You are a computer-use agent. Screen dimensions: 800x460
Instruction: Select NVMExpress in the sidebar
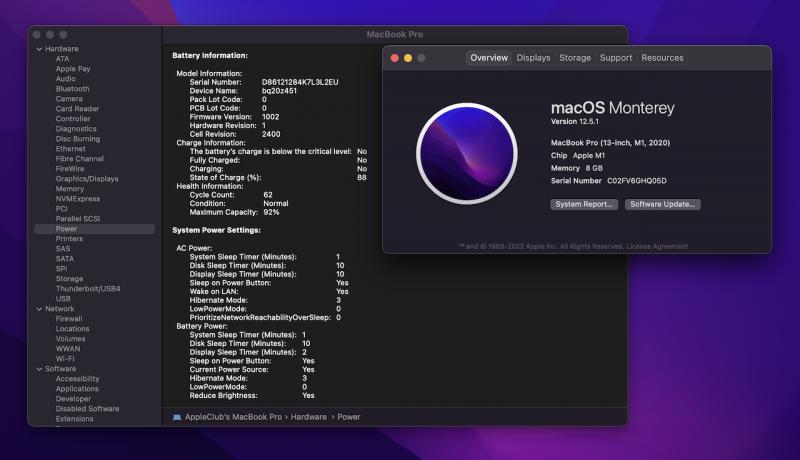[x=78, y=199]
